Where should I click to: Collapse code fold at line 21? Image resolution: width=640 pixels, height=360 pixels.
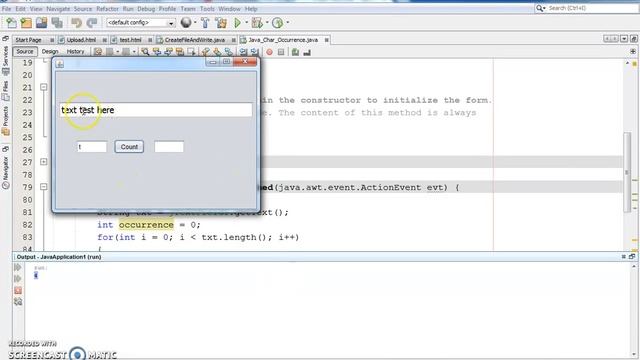click(44, 87)
